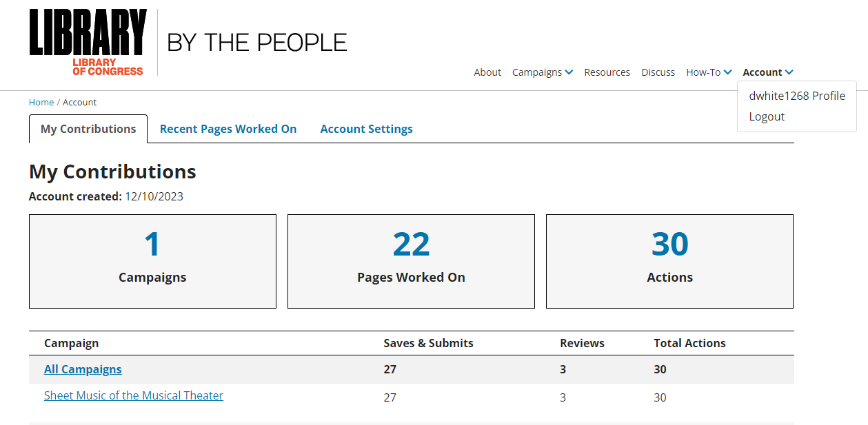Click Saves & Submits value in All Campaigns row

390,369
